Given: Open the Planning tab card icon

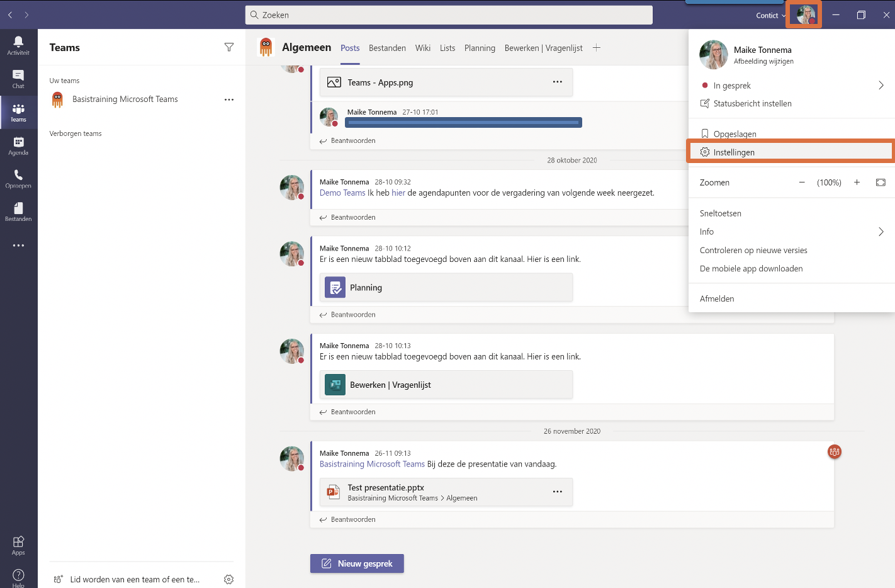Looking at the screenshot, I should [335, 288].
